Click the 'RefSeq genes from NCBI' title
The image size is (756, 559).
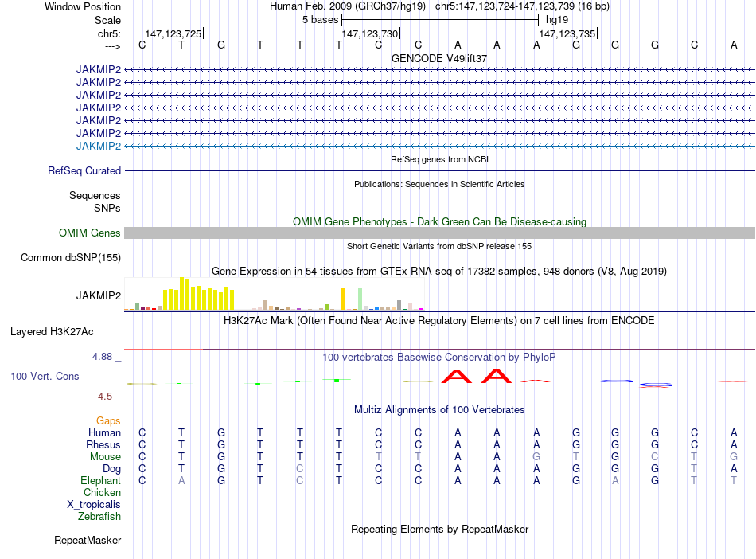pos(440,159)
